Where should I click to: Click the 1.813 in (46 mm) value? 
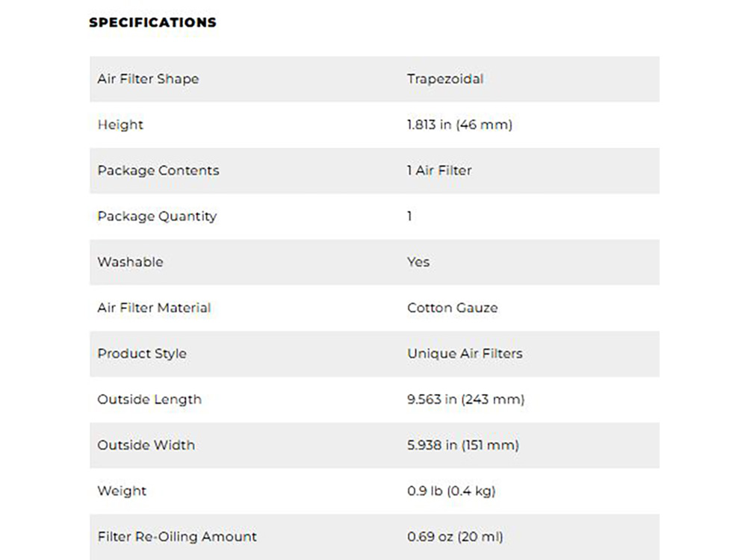pos(459,125)
